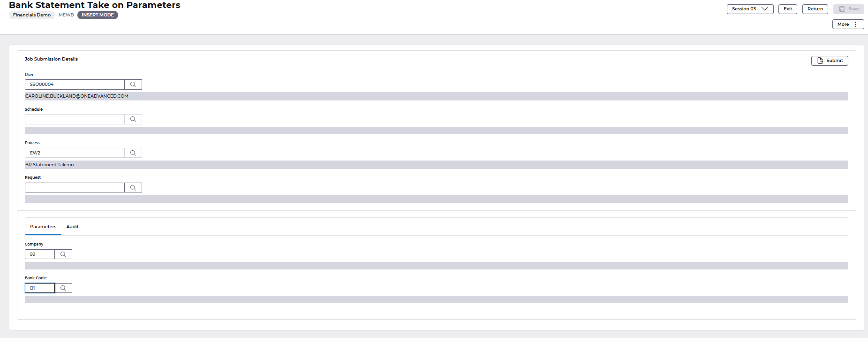
Task: Click the empty Request input field
Action: (x=75, y=188)
